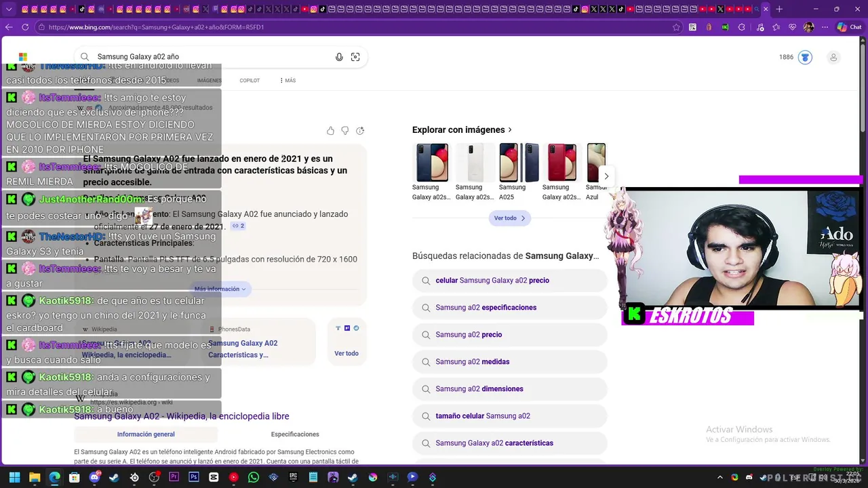Image resolution: width=868 pixels, height=488 pixels.
Task: Open Microsoft Store in taskbar
Action: pos(75,477)
